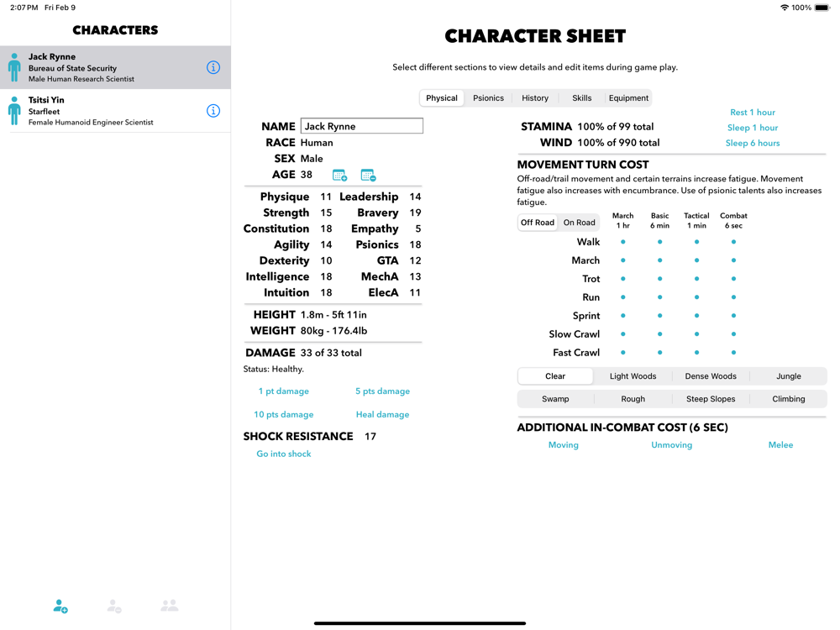The height and width of the screenshot is (630, 840).
Task: Tap the '100% of 99 total' stamina text
Action: pyautogui.click(x=616, y=127)
